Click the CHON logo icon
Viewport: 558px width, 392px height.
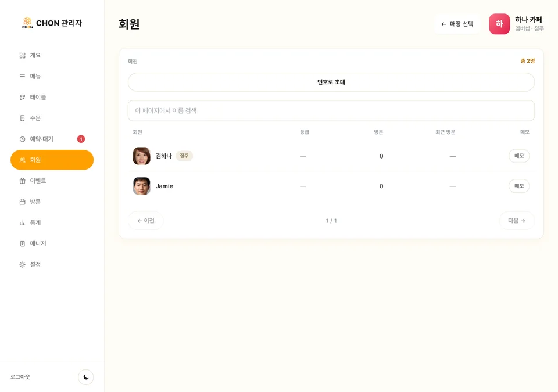[x=27, y=23]
